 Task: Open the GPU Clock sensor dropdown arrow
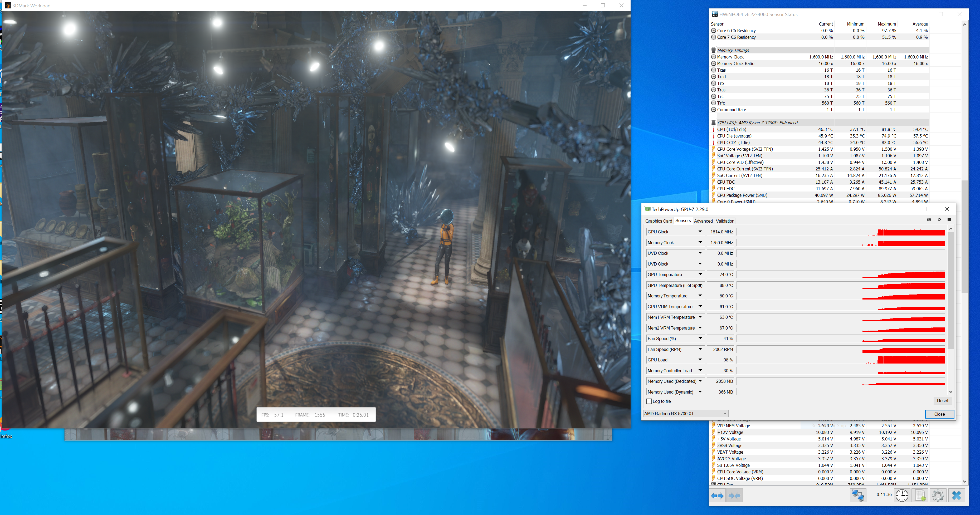[x=700, y=232]
